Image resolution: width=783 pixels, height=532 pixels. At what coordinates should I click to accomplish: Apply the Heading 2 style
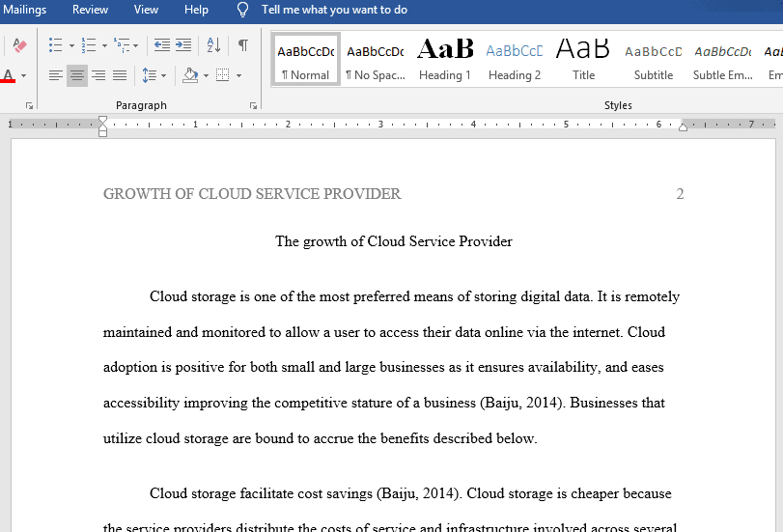click(515, 60)
